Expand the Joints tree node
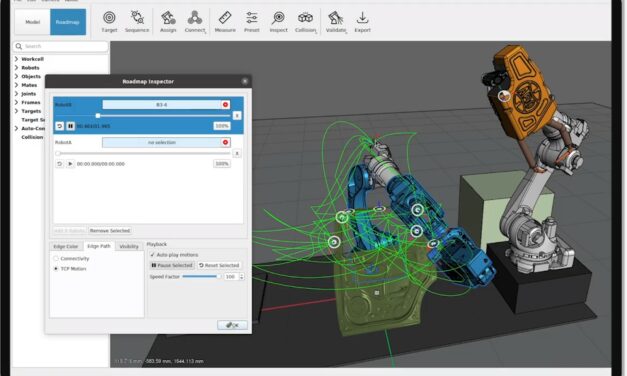Image resolution: width=627 pixels, height=376 pixels. (16, 94)
